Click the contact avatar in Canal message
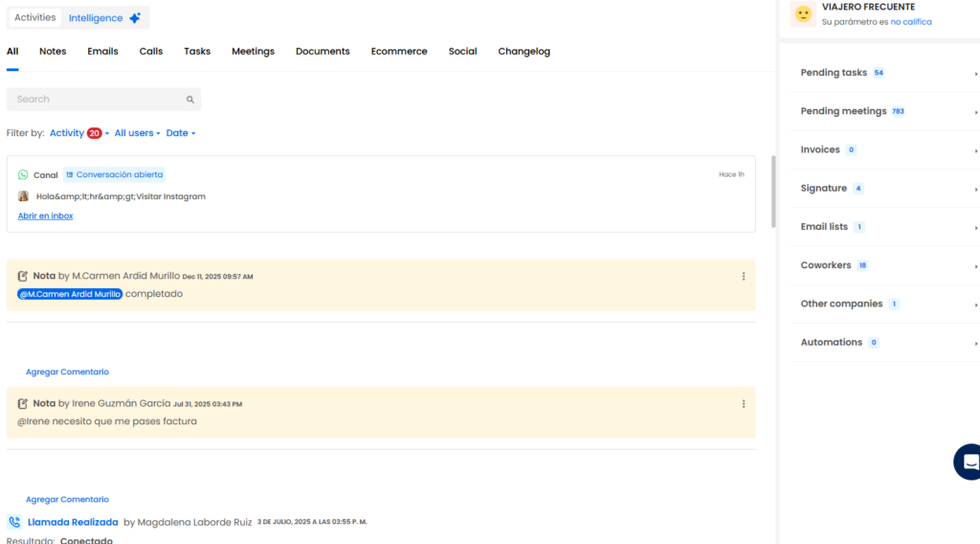 [23, 196]
